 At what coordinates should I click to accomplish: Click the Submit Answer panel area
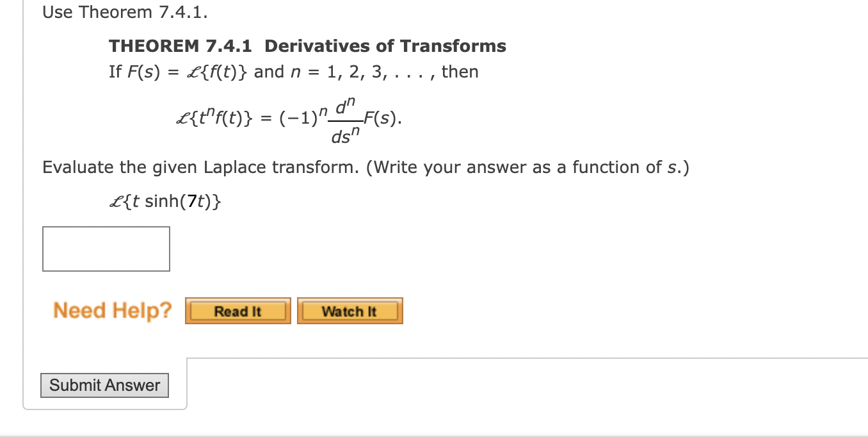click(x=104, y=385)
